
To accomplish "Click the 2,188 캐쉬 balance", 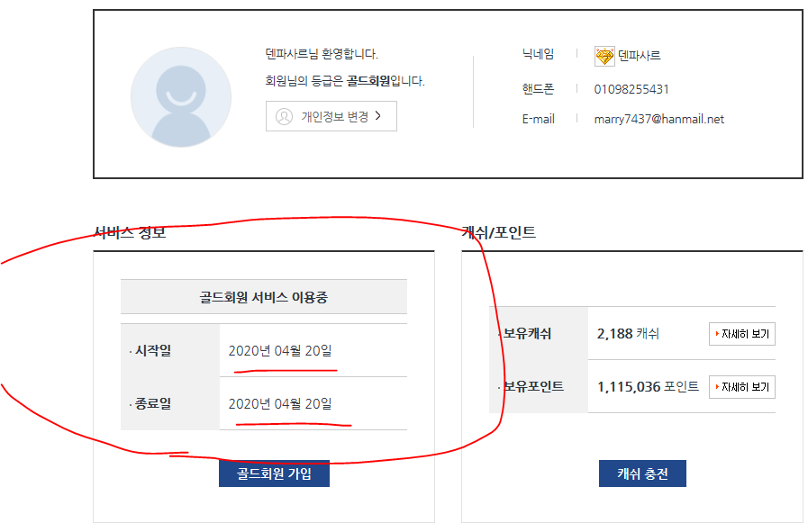I will [x=628, y=334].
